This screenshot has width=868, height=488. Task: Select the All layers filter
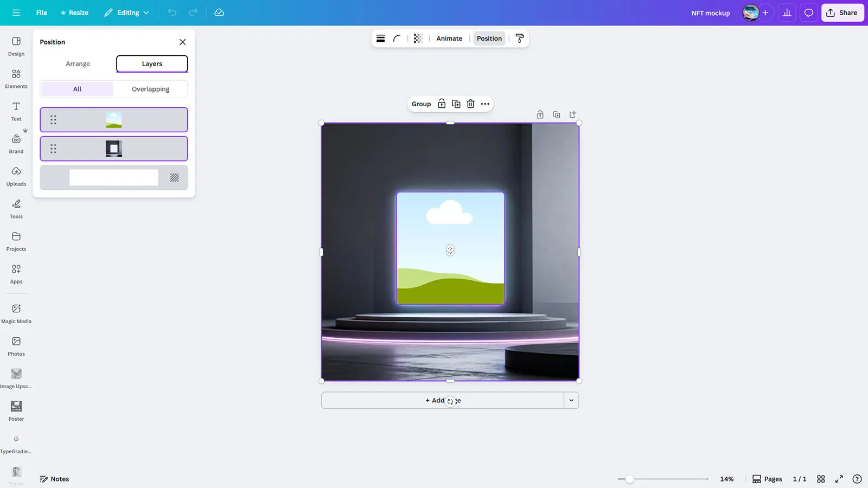tap(77, 89)
